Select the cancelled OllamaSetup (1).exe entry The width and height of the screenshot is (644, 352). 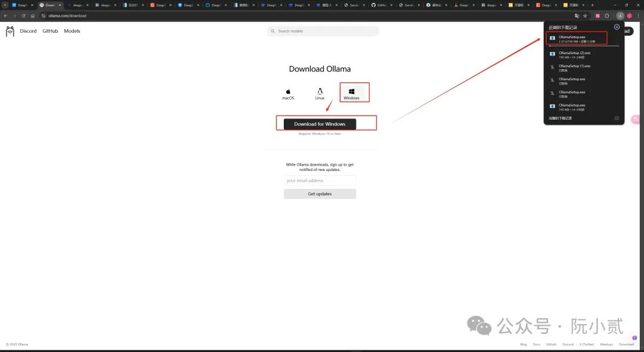pos(583,68)
